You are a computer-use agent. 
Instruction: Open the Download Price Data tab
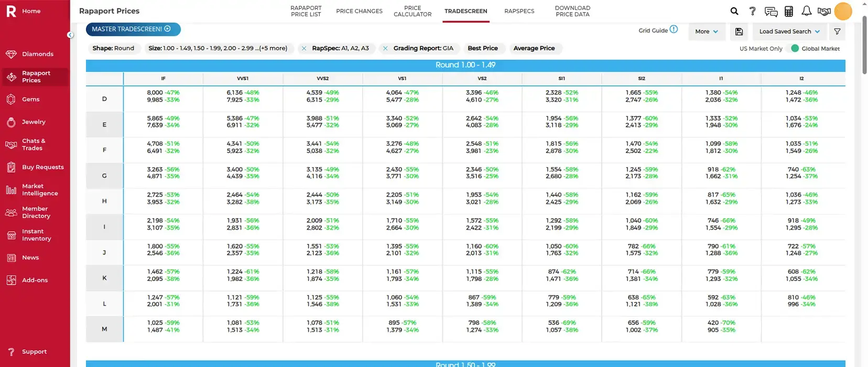point(572,11)
